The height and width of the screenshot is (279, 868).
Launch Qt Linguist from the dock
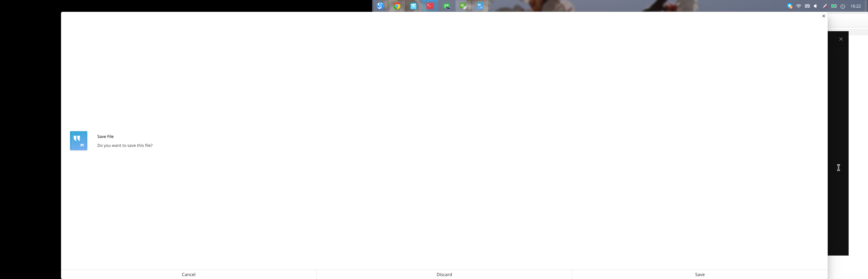(447, 6)
